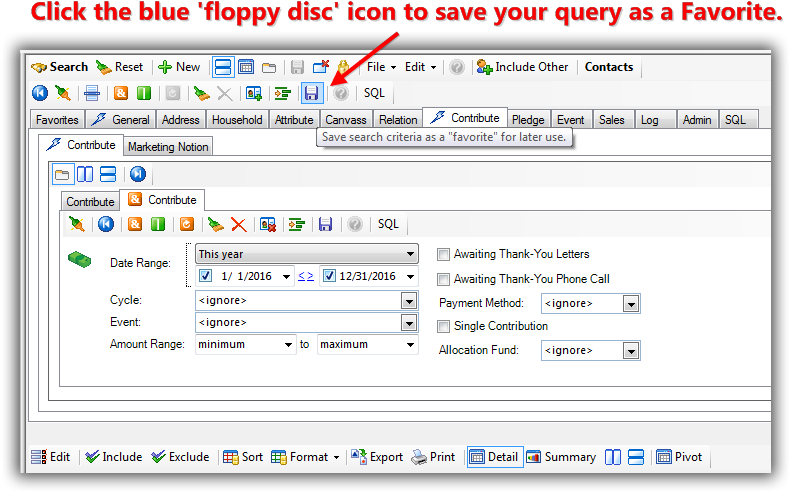Click the blue floppy disc icon left of main SQL

(312, 93)
